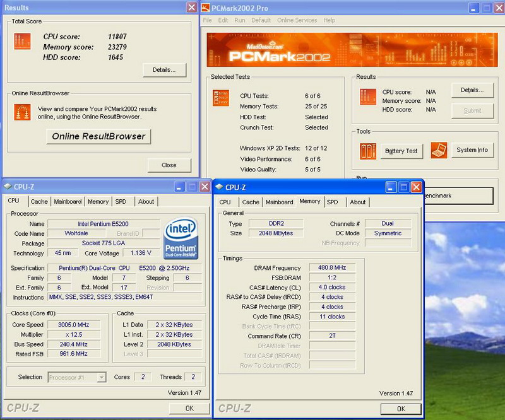505x420 pixels.
Task: Start the Battery Test
Action: coord(401,151)
